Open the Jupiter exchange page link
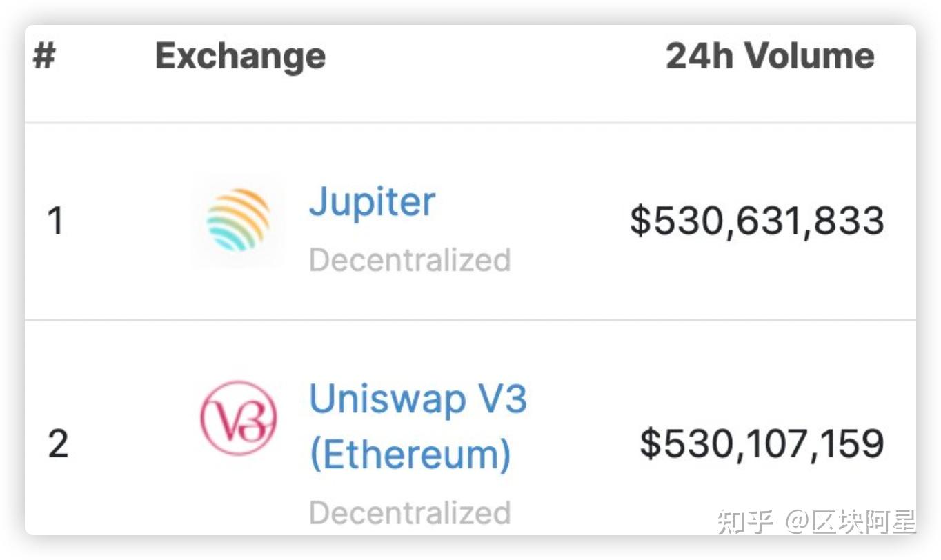This screenshot has width=941, height=560. tap(373, 201)
